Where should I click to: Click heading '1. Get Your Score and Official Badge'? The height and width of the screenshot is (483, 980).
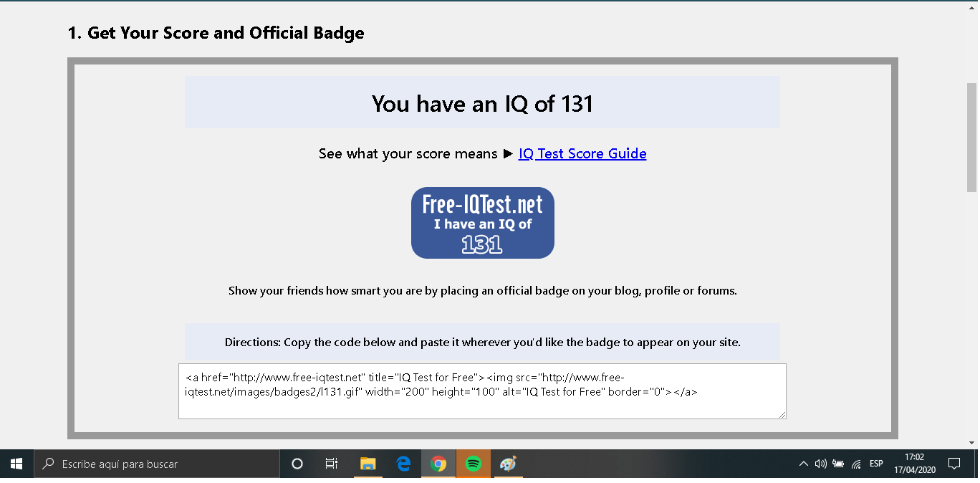point(216,33)
